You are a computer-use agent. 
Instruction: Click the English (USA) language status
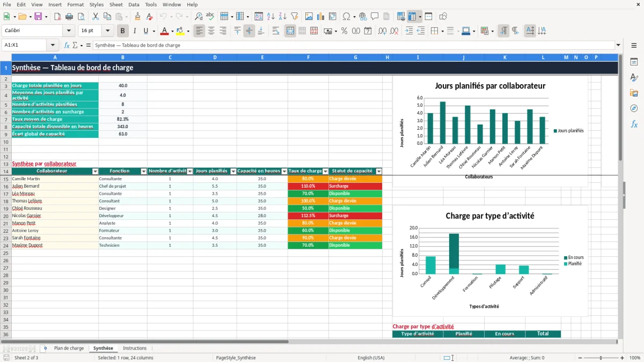pos(371,358)
